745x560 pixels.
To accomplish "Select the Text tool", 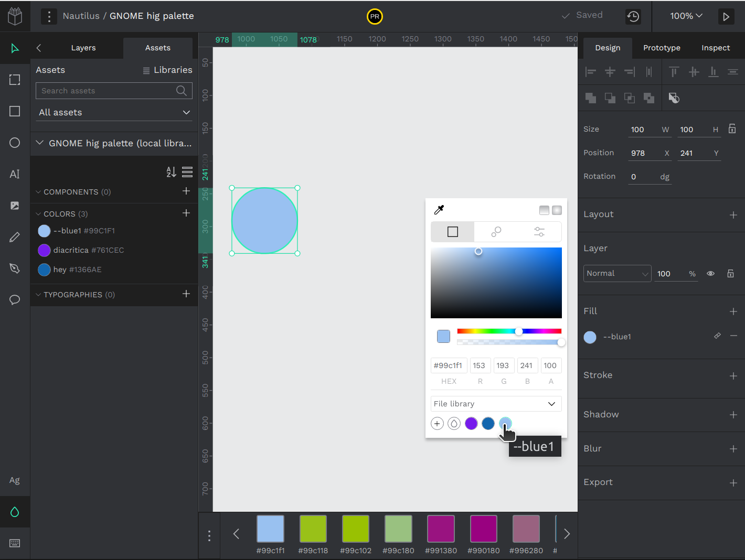I will click(14, 174).
